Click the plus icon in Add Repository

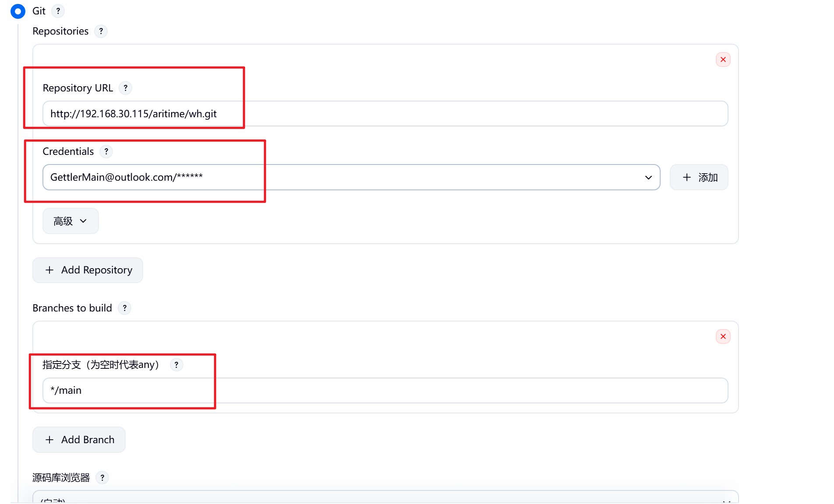(x=49, y=270)
